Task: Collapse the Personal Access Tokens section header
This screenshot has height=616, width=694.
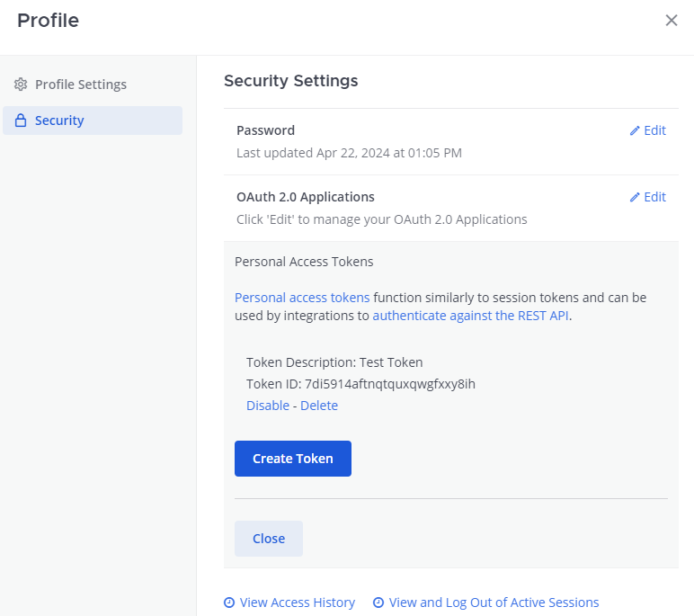Action: (304, 262)
